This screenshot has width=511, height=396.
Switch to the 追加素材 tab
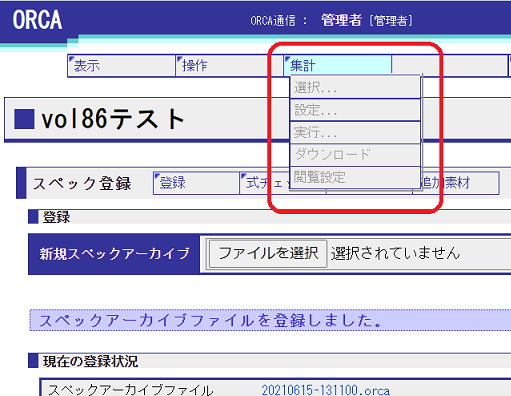coord(459,183)
